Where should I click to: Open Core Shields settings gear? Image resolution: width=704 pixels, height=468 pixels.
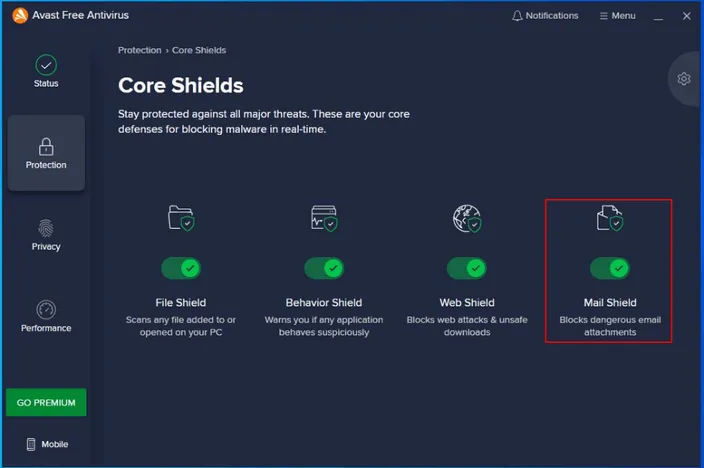[684, 79]
